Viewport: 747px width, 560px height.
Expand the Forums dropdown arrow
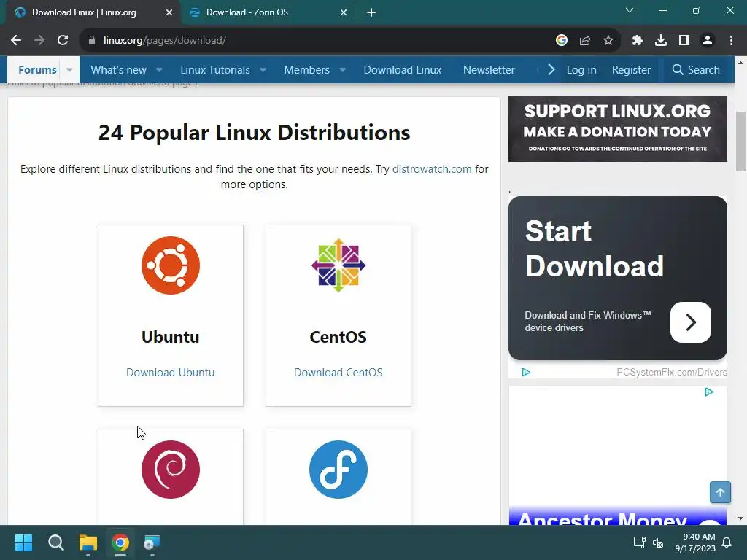(69, 70)
